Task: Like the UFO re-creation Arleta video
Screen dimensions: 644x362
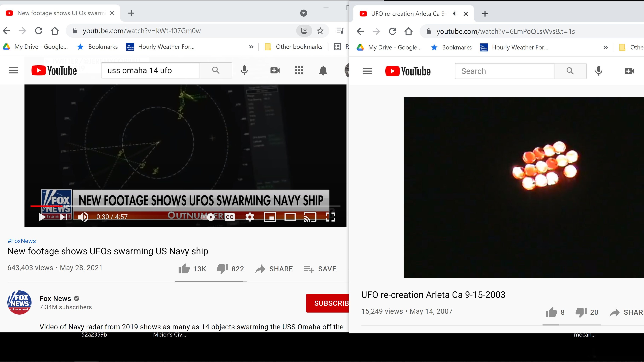Action: [555, 312]
